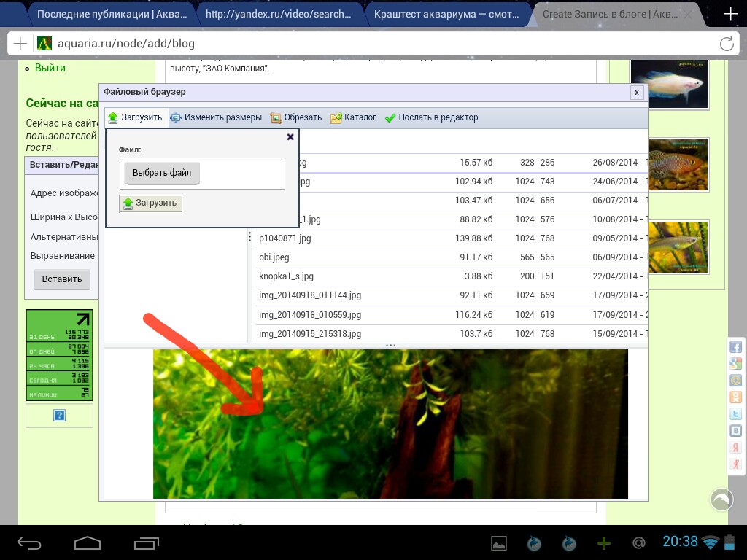The width and height of the screenshot is (747, 560).
Task: Close the Файловый браузер dialog
Action: pos(636,93)
